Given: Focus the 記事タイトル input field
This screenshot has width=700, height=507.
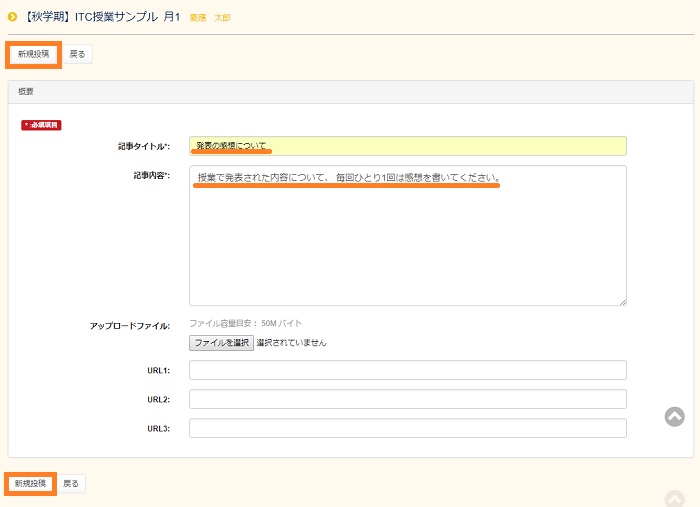Looking at the screenshot, I should click(408, 146).
